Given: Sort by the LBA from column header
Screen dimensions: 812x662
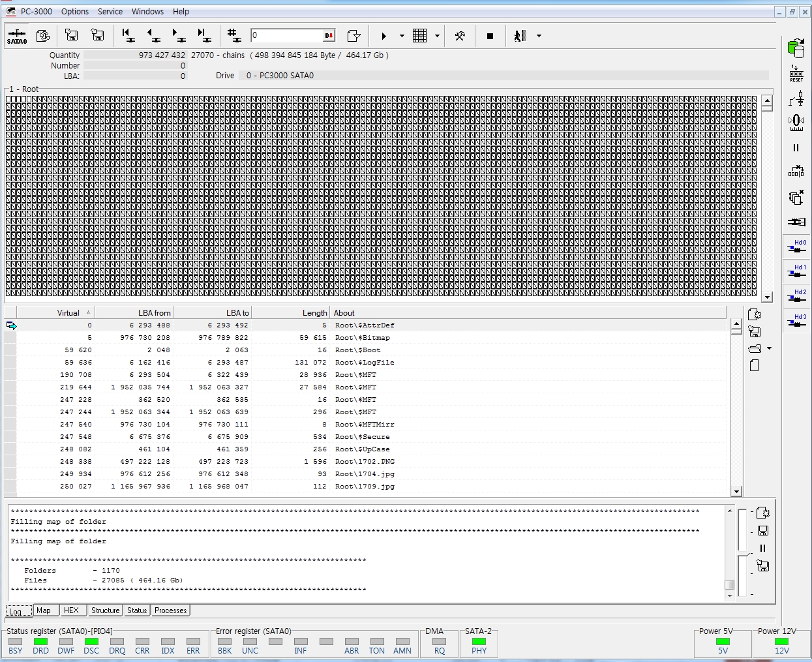Looking at the screenshot, I should [x=134, y=312].
